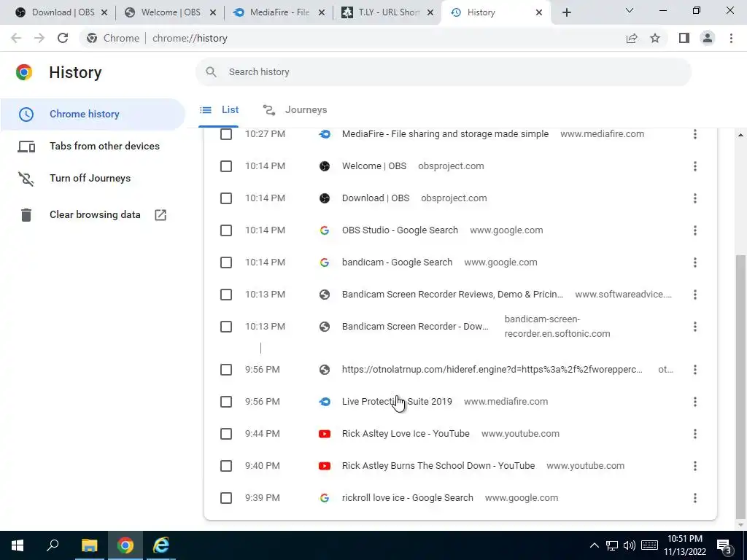
Task: Open actions menu for Download | OBS entry
Action: [694, 198]
